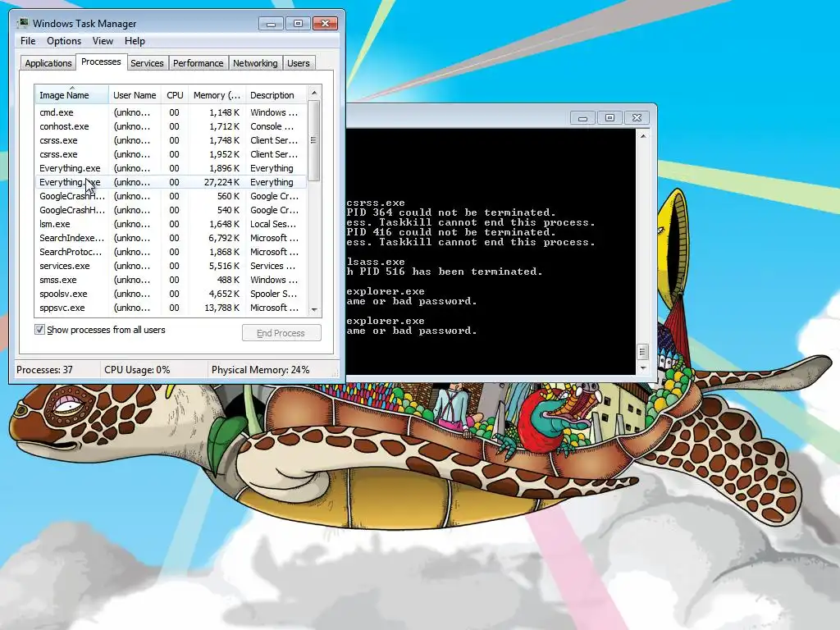Sort by User Name column header

[135, 95]
